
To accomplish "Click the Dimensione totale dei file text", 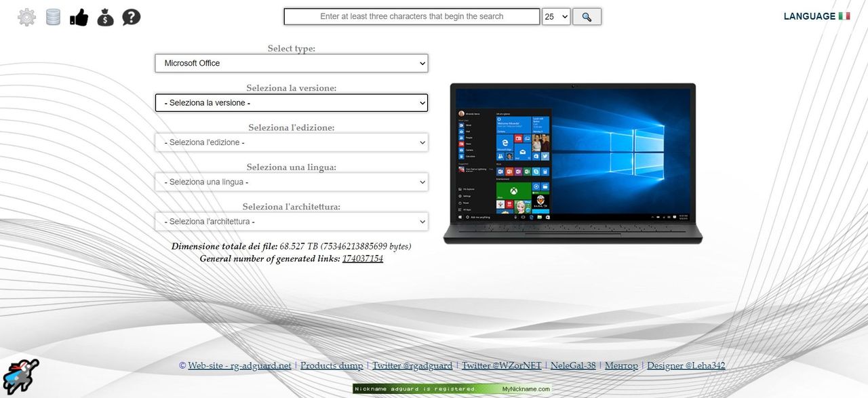I will tap(291, 247).
